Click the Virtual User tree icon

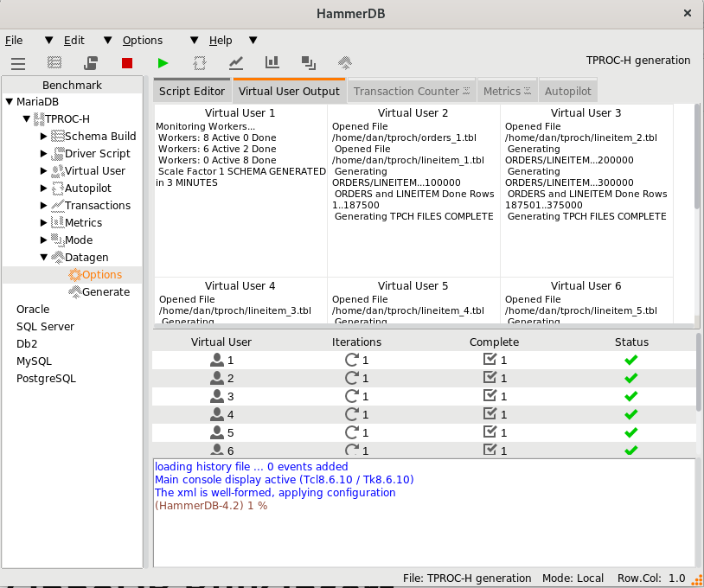(57, 171)
